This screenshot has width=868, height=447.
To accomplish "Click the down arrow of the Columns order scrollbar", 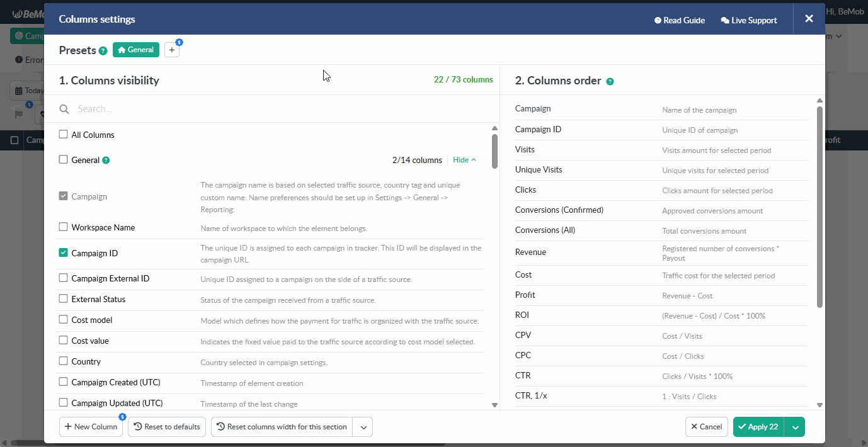I will pos(819,405).
